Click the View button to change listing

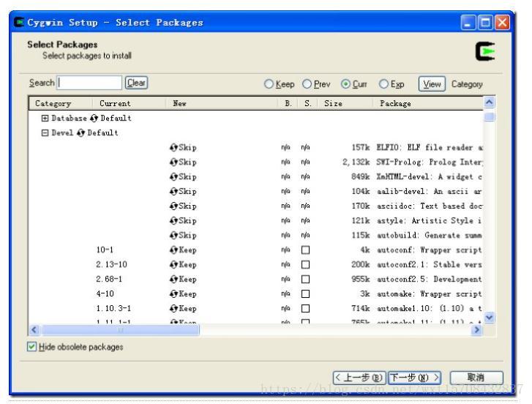(x=432, y=84)
